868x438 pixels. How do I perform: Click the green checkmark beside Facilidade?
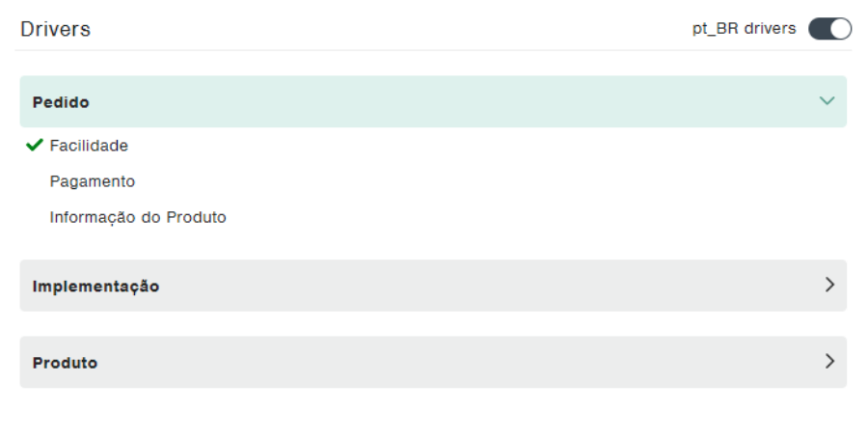(35, 146)
